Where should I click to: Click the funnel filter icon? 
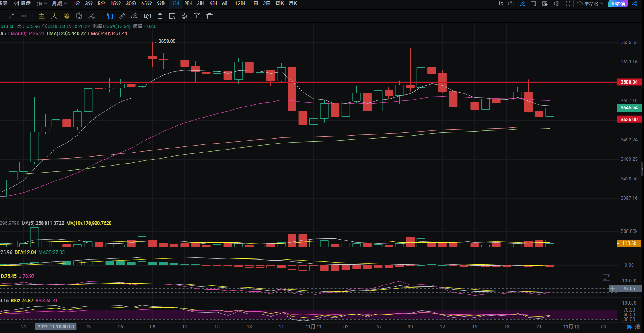pos(197,16)
